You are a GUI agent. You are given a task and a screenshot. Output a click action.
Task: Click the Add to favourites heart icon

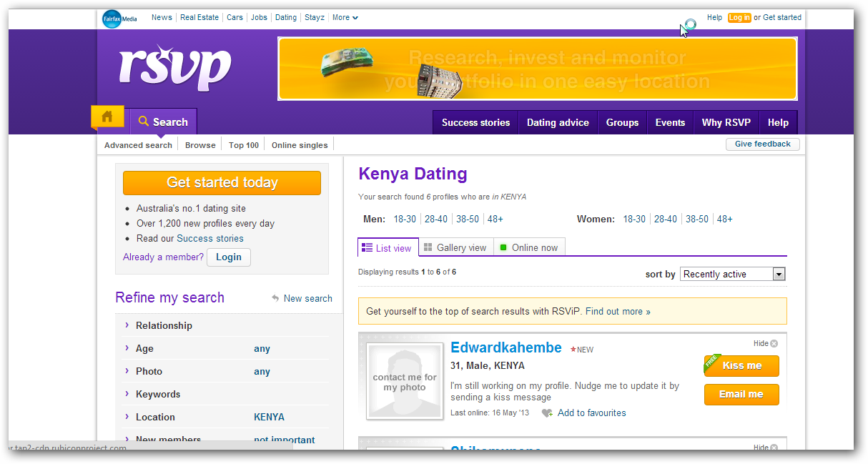tap(547, 413)
